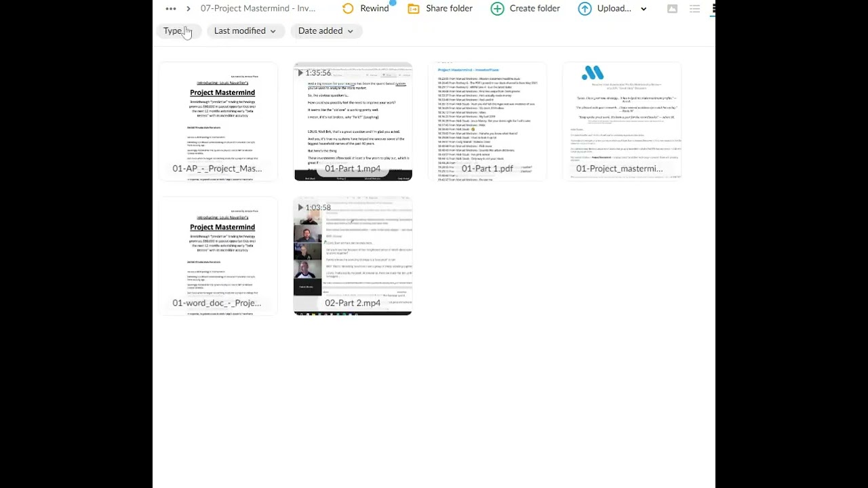Click the 01-Part 1.mp4 file name

(353, 169)
